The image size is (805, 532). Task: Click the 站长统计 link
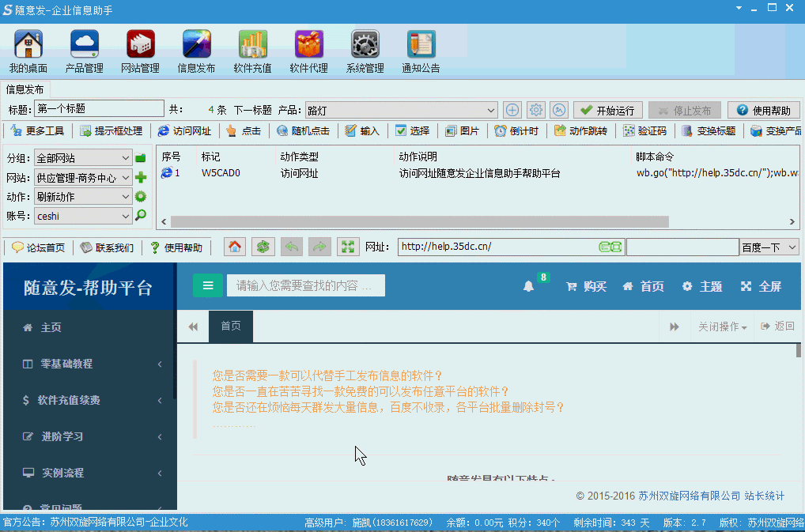(x=765, y=496)
